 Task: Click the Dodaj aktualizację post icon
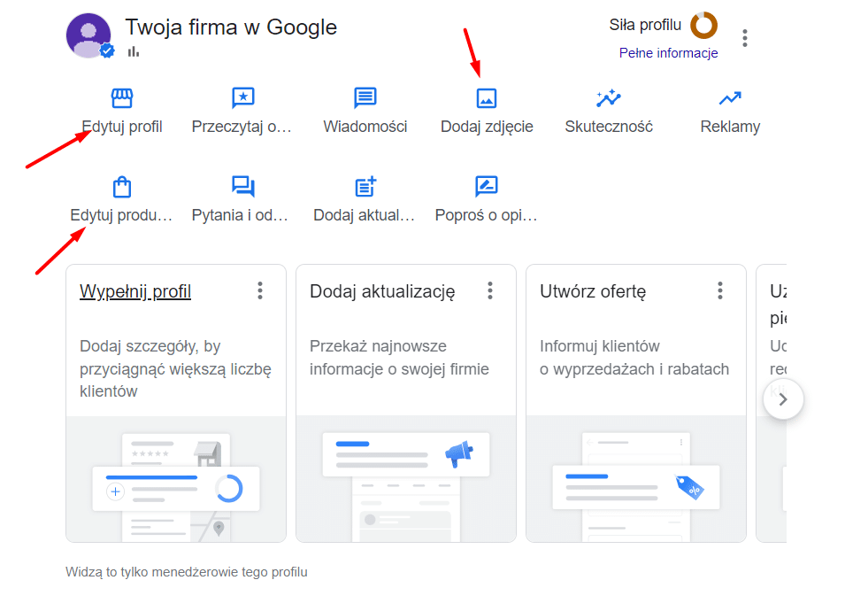coord(365,187)
